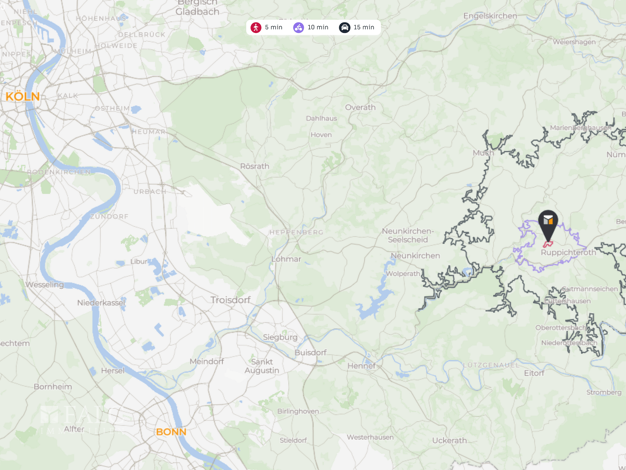The height and width of the screenshot is (470, 626).
Task: Select the black location pin marker
Action: pos(548,225)
